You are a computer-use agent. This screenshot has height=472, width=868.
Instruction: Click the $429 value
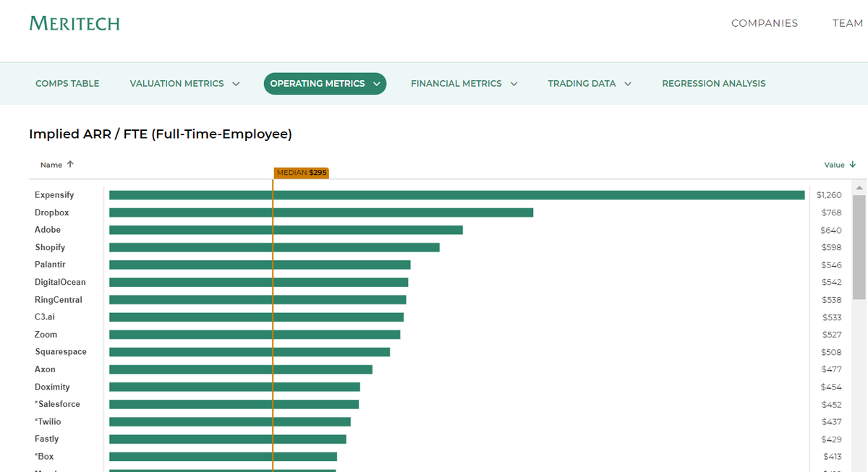point(832,439)
